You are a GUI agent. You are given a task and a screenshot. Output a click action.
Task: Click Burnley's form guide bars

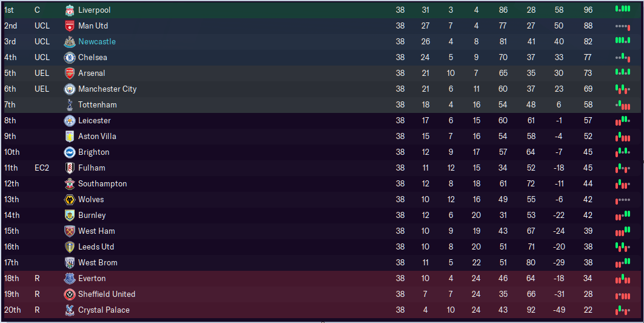click(623, 215)
